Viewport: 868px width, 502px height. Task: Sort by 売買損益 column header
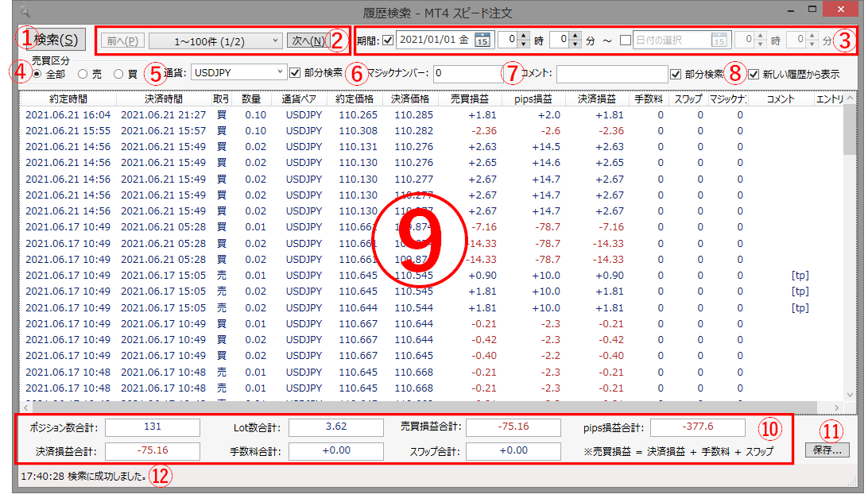coord(469,99)
